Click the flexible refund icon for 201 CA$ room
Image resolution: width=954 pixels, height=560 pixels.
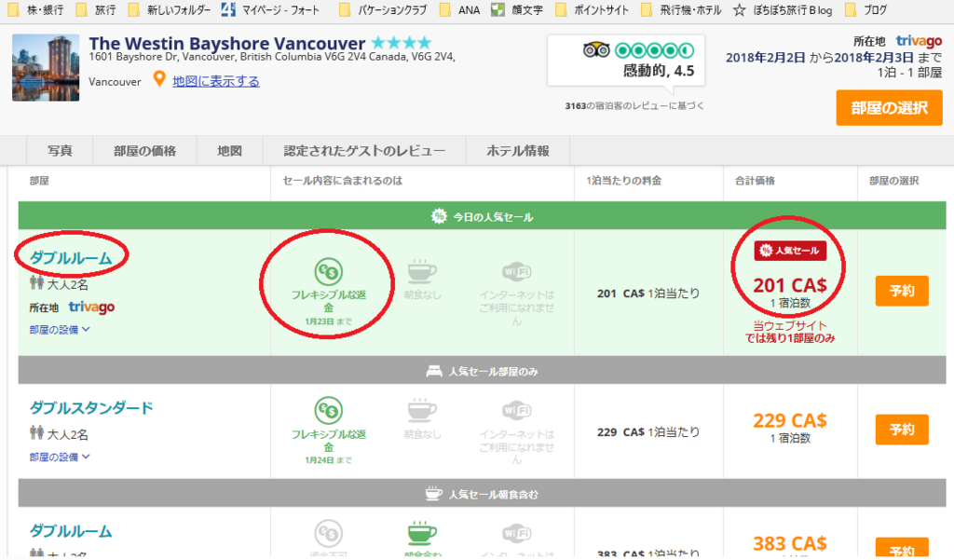click(329, 272)
